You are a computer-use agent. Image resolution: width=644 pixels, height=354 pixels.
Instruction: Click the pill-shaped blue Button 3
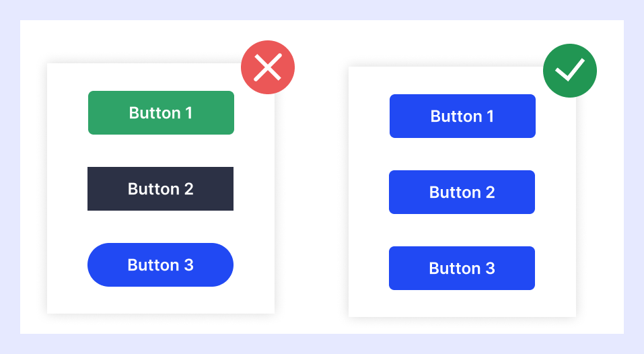tap(161, 265)
